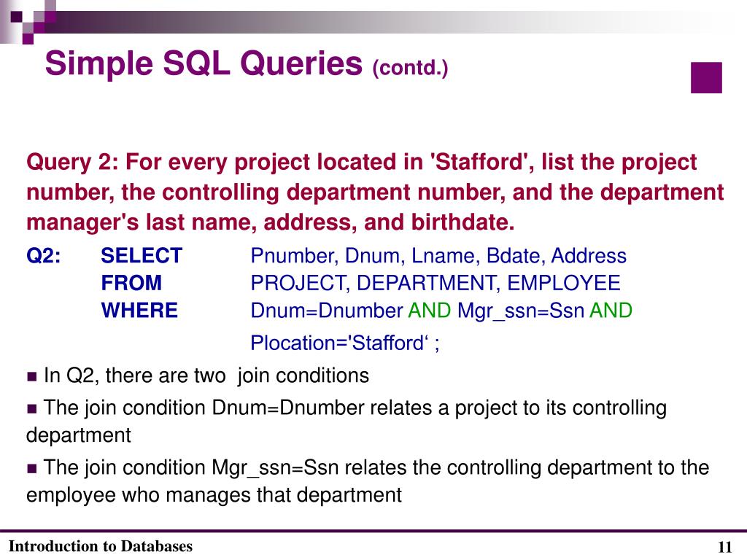Click the 'Introduction to Databases' footer text
747x560 pixels.
[101, 545]
